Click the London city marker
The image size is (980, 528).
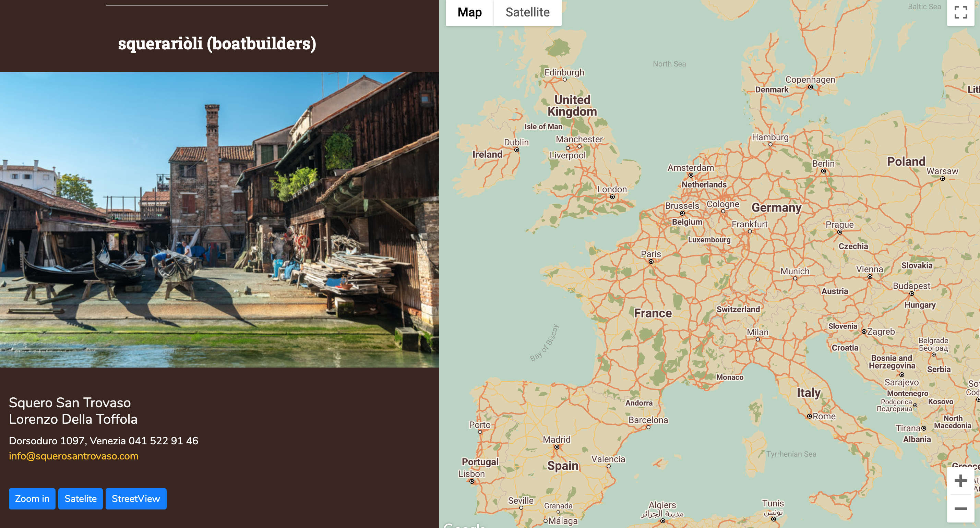pyautogui.click(x=612, y=197)
